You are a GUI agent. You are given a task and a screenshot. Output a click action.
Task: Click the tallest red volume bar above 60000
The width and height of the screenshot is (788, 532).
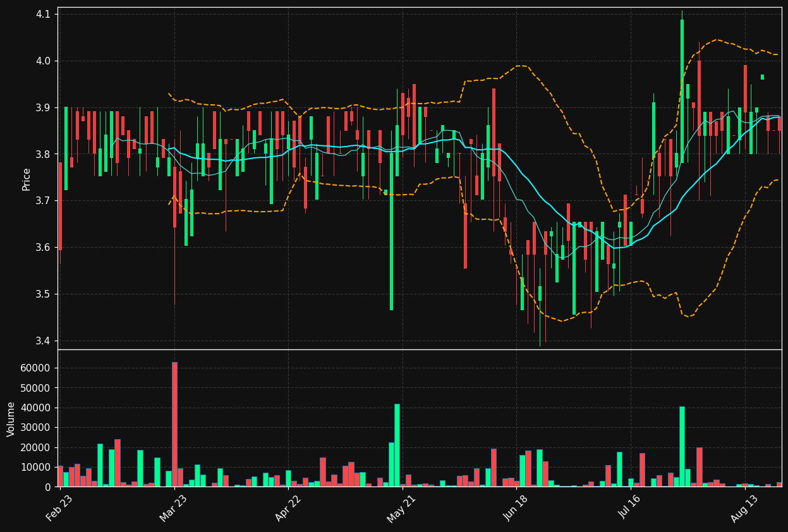(x=174, y=425)
